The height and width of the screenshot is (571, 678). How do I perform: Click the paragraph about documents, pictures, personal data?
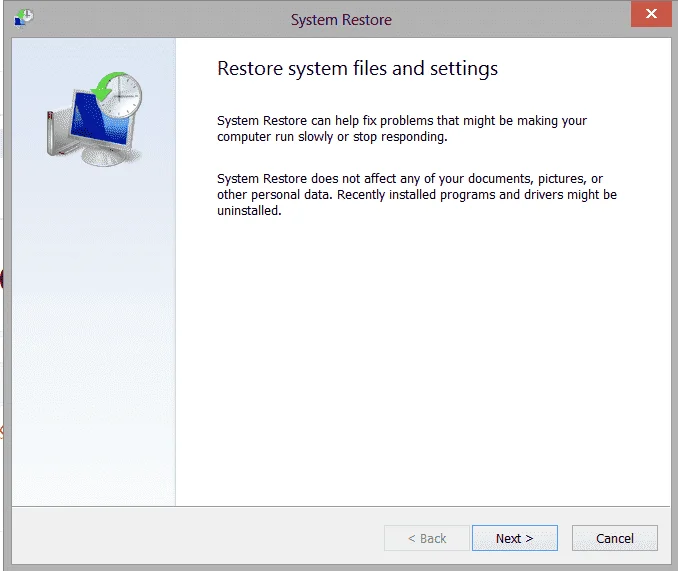[x=417, y=195]
